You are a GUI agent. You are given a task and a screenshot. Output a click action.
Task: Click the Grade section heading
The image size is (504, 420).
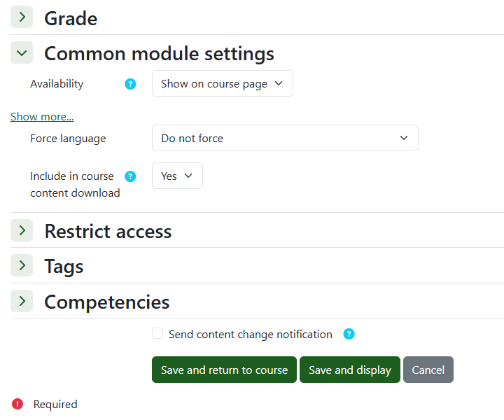71,18
